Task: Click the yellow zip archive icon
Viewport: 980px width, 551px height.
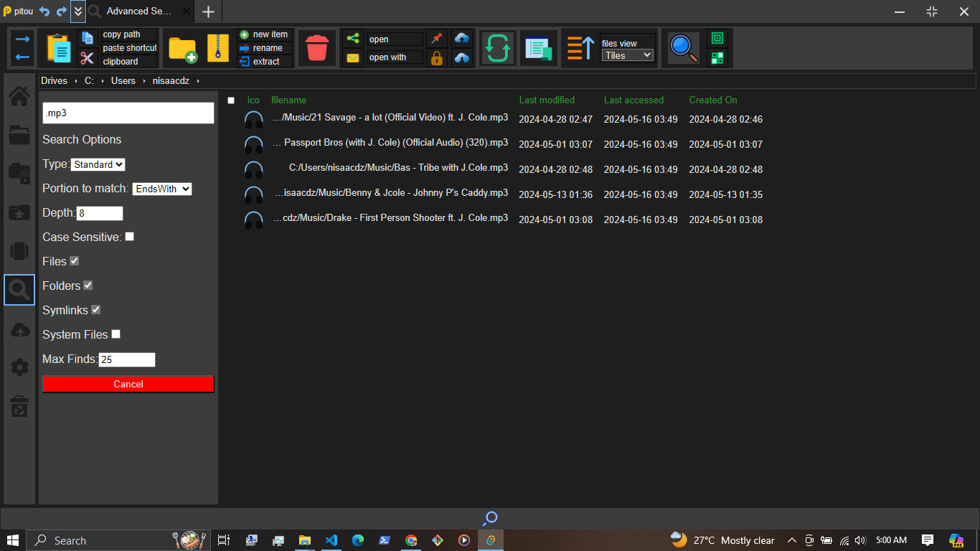Action: pos(217,48)
